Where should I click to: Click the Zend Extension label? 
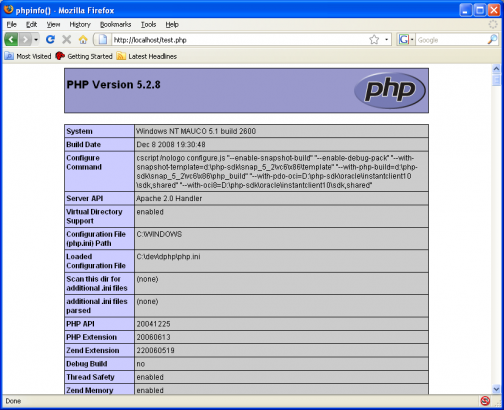coord(93,350)
